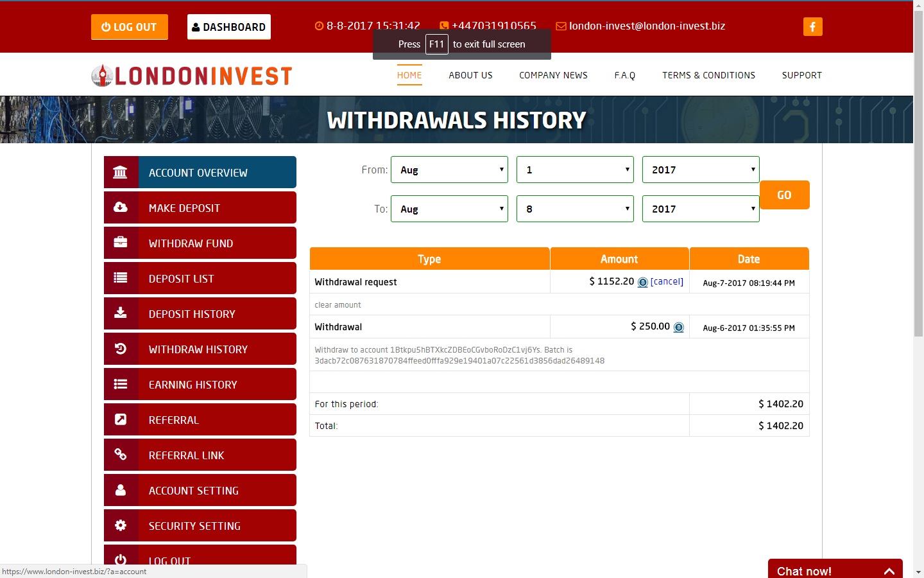Open Security Setting in sidebar
The image size is (924, 578).
200,525
